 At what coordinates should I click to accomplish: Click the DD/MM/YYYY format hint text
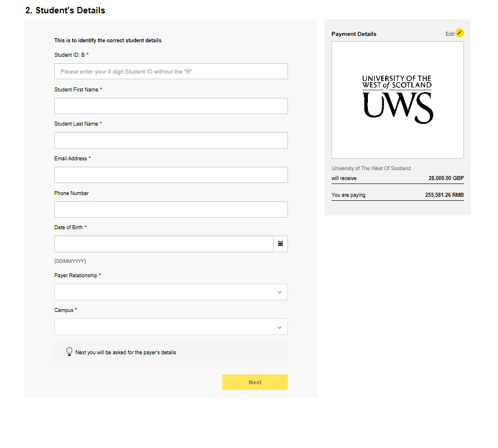[x=70, y=261]
